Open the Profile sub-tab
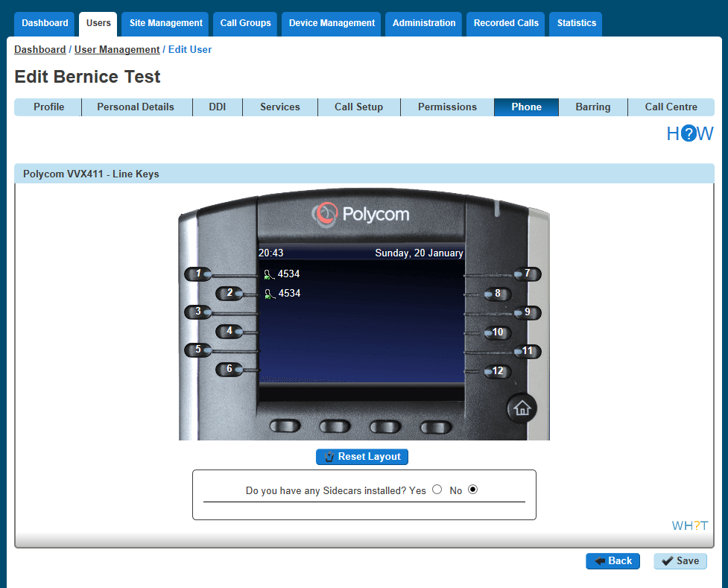The height and width of the screenshot is (588, 728). click(48, 107)
